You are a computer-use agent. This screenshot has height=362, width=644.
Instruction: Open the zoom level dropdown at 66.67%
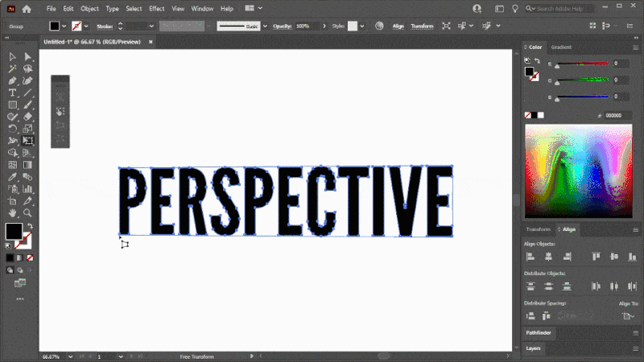pyautogui.click(x=70, y=356)
